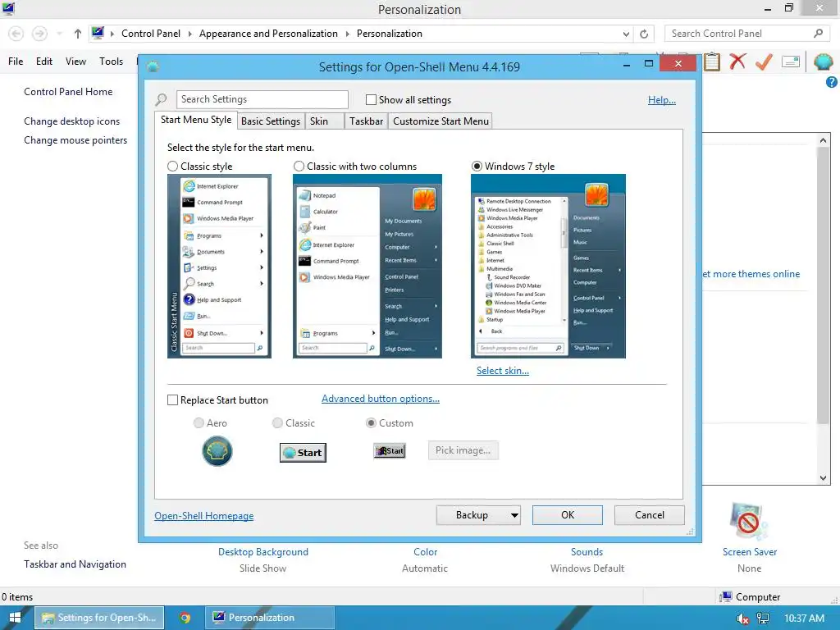840x630 pixels.
Task: Open the View menu
Action: pos(75,62)
